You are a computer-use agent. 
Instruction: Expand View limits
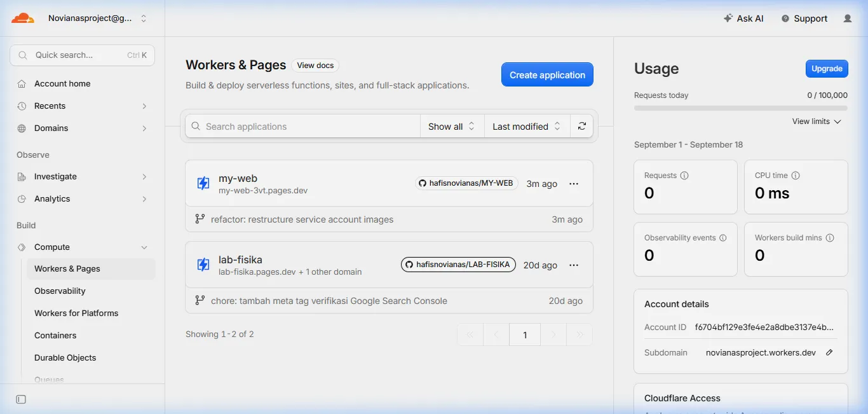817,121
